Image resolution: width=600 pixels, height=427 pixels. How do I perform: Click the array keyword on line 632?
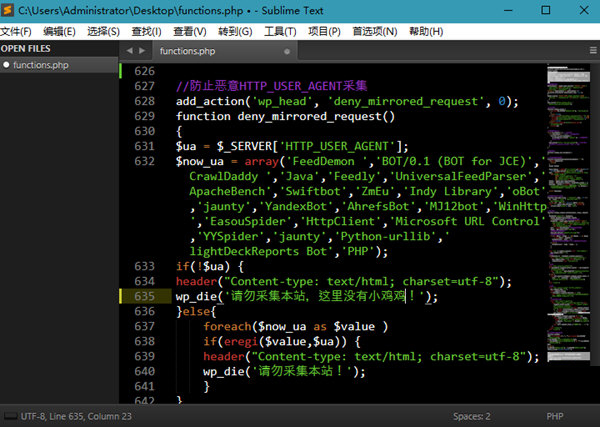click(262, 161)
